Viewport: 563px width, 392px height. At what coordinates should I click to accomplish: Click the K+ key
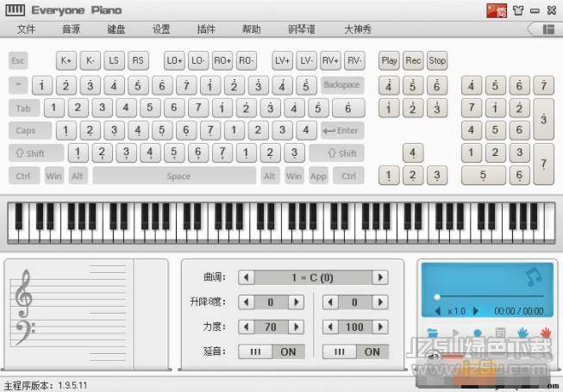[66, 60]
